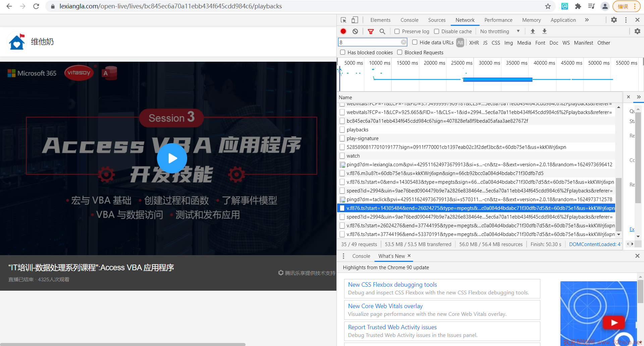This screenshot has width=644, height=346.
Task: Click the red record network log button
Action: point(343,31)
